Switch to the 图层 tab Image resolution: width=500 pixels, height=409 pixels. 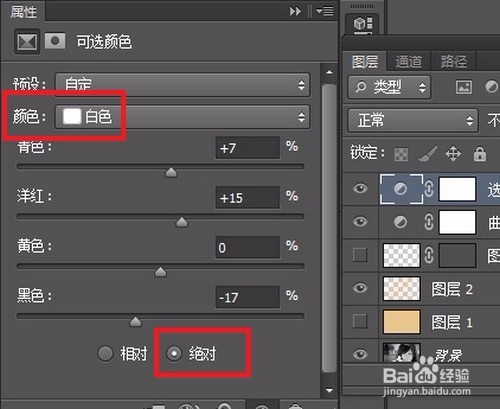tap(365, 61)
